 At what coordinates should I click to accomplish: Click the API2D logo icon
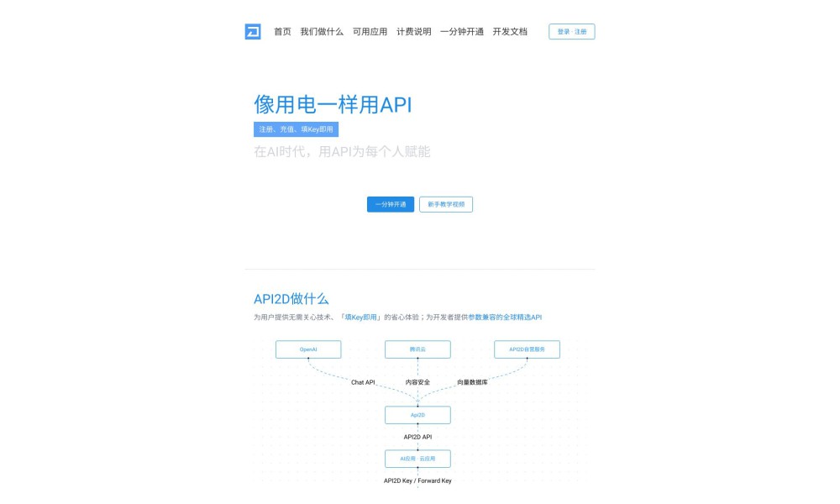(253, 32)
